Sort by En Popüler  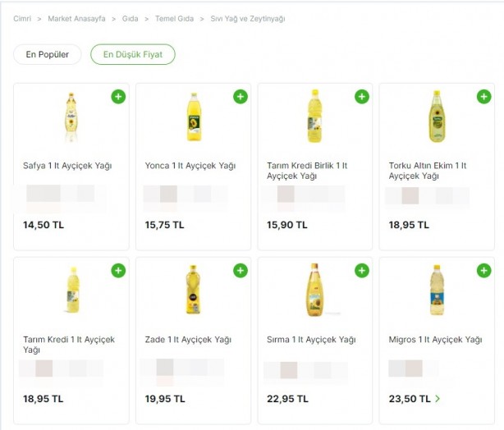tap(48, 54)
